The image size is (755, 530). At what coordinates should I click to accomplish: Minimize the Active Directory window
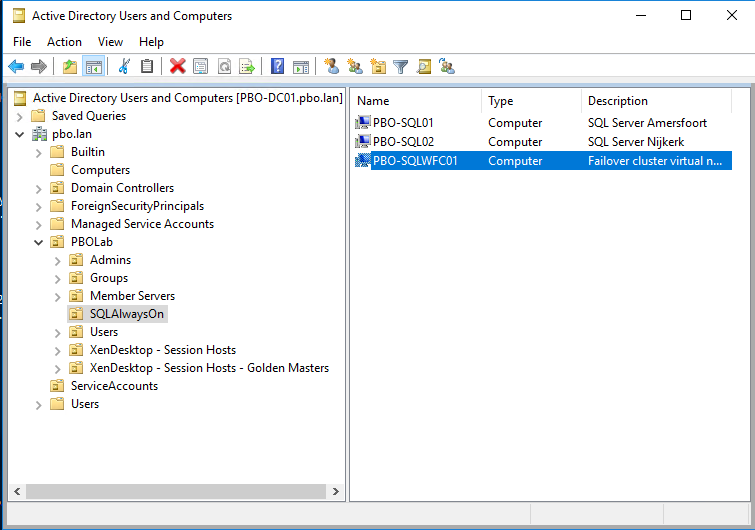[x=641, y=15]
